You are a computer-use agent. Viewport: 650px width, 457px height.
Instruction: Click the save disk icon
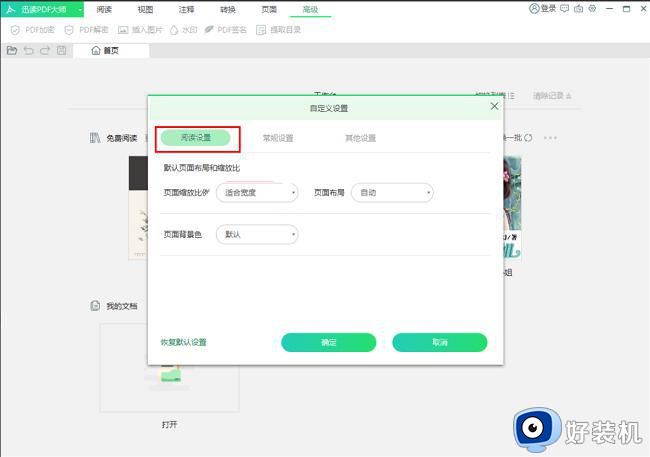click(61, 51)
